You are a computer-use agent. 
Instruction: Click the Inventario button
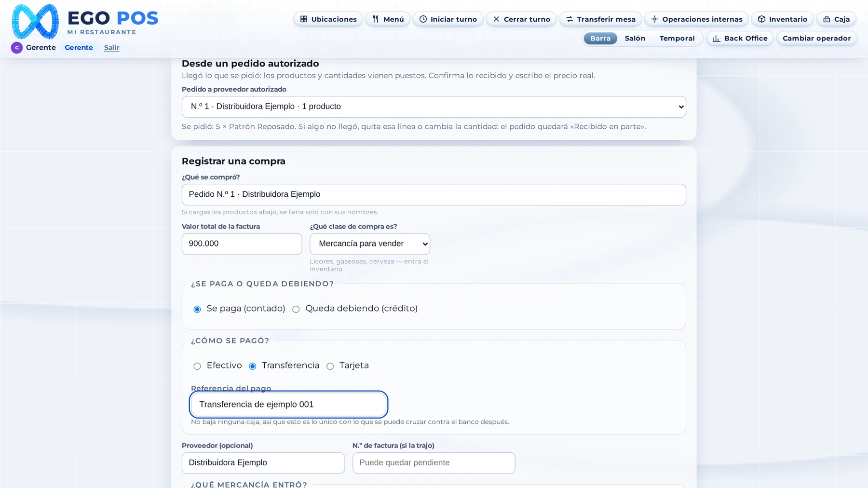pos(782,19)
